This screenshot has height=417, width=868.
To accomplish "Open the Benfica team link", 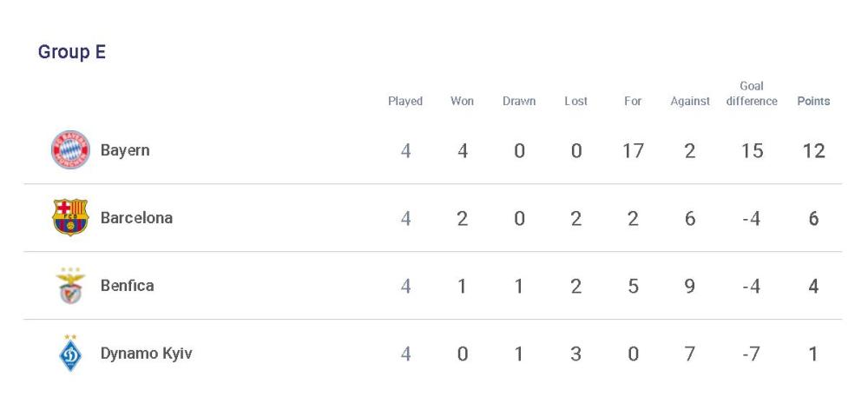I will click(128, 286).
